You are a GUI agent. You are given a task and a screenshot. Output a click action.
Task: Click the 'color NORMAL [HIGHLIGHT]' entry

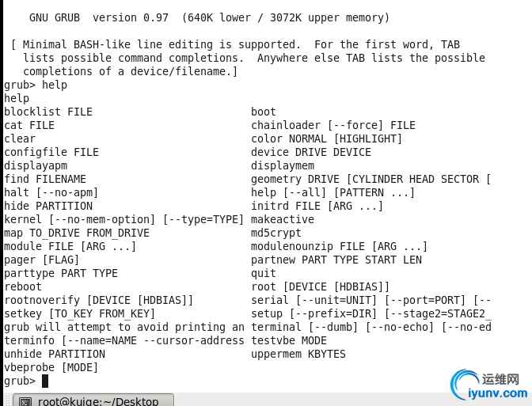point(326,138)
